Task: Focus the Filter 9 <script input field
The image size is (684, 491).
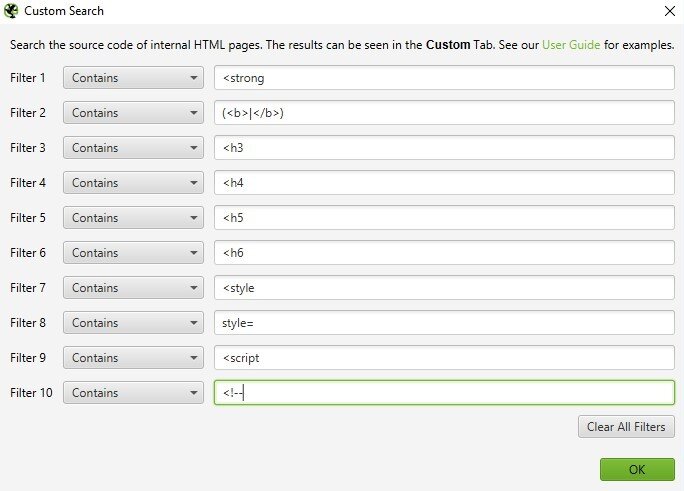Action: [444, 358]
